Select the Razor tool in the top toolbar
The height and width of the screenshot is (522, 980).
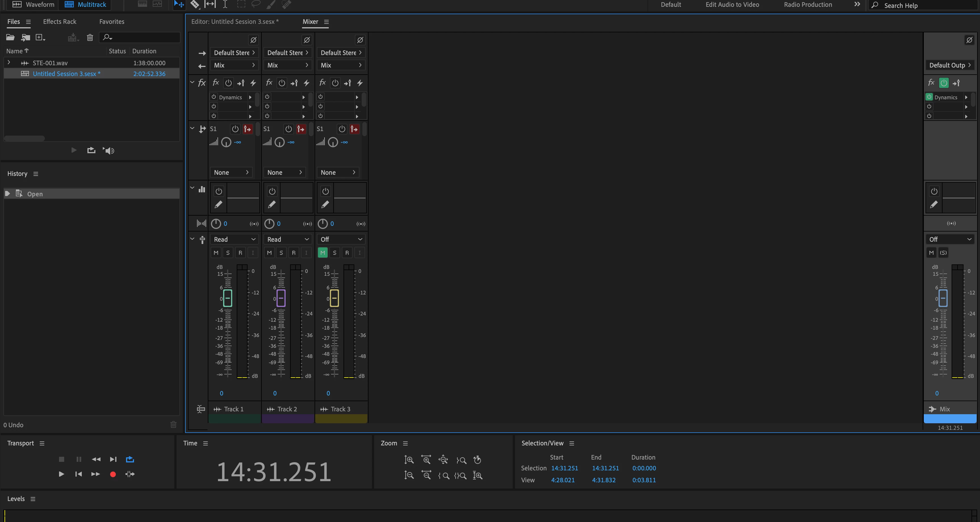[195, 5]
